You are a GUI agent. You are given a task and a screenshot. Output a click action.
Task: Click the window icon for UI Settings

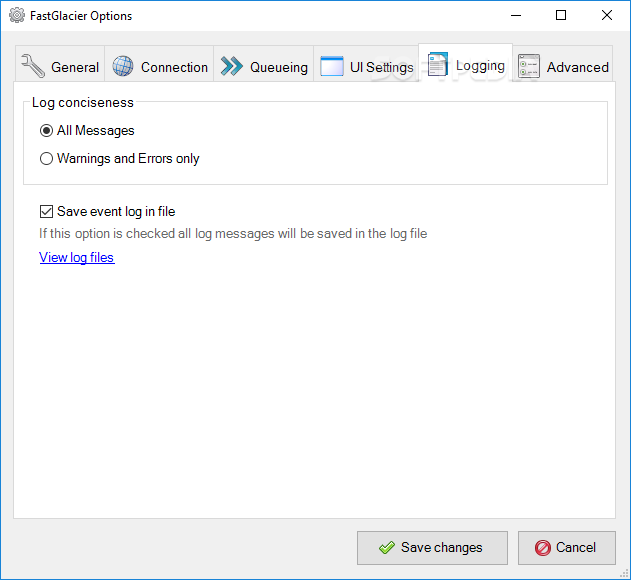click(x=332, y=66)
